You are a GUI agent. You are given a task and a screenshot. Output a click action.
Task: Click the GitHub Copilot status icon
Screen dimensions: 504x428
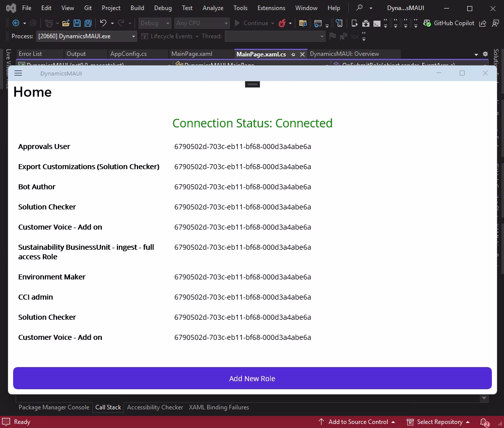tap(427, 23)
